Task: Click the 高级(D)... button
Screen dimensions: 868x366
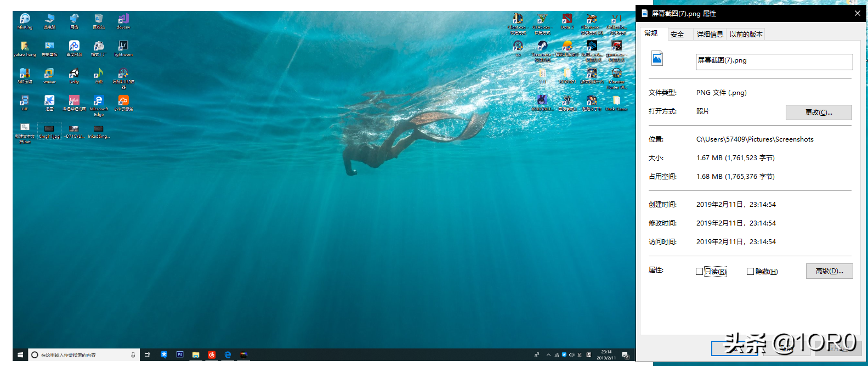Action: [x=829, y=271]
